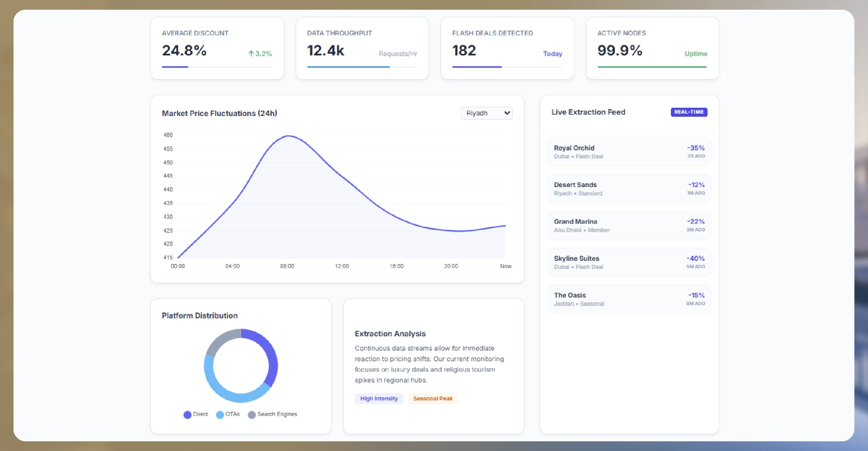Select the Flash Deals Detected counter
Image resolution: width=868 pixels, height=451 pixels.
point(507,48)
